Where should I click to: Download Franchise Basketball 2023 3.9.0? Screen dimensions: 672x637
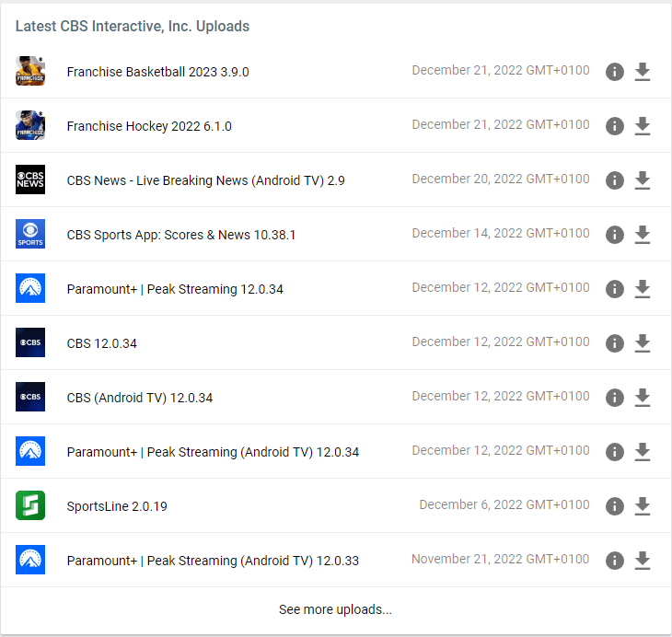pyautogui.click(x=643, y=72)
